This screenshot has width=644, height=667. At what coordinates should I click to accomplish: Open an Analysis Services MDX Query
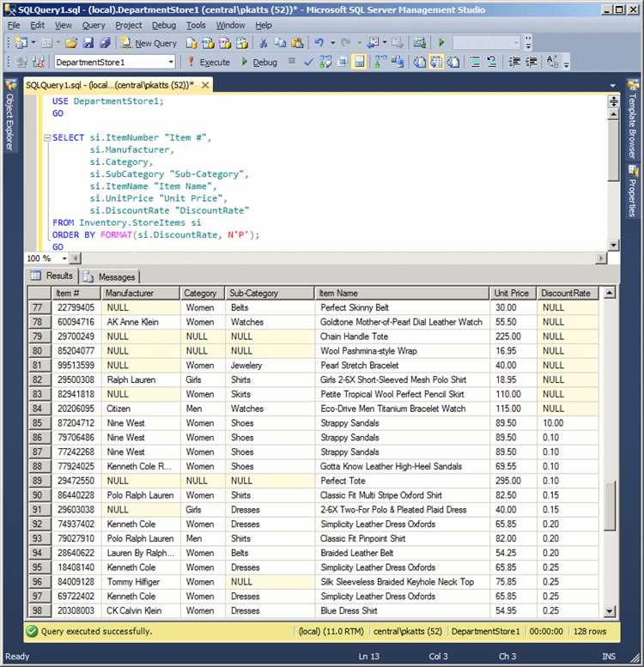(208, 43)
